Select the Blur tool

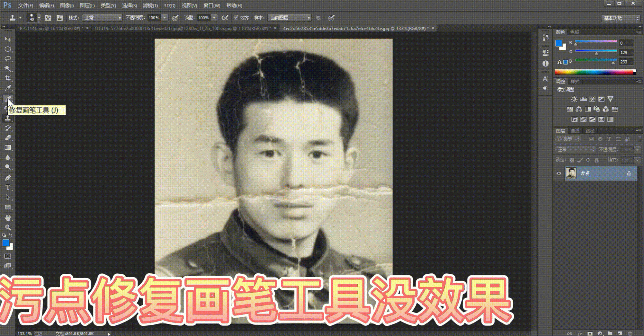coord(8,157)
